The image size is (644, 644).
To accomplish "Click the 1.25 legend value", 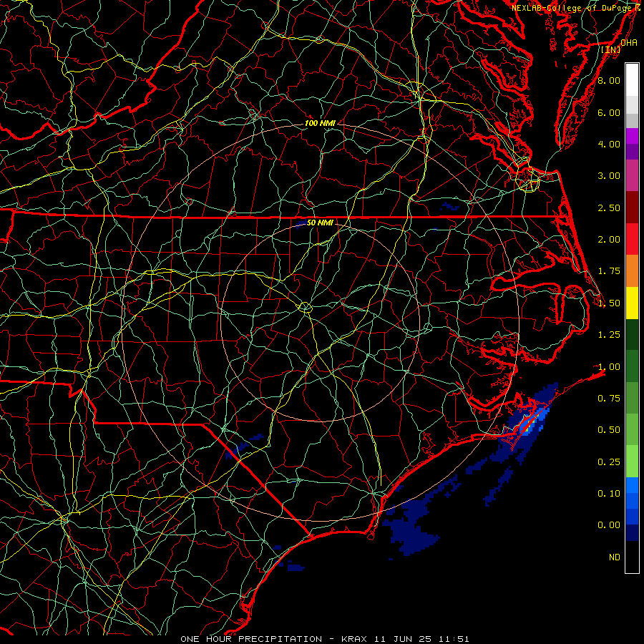I will point(609,335).
